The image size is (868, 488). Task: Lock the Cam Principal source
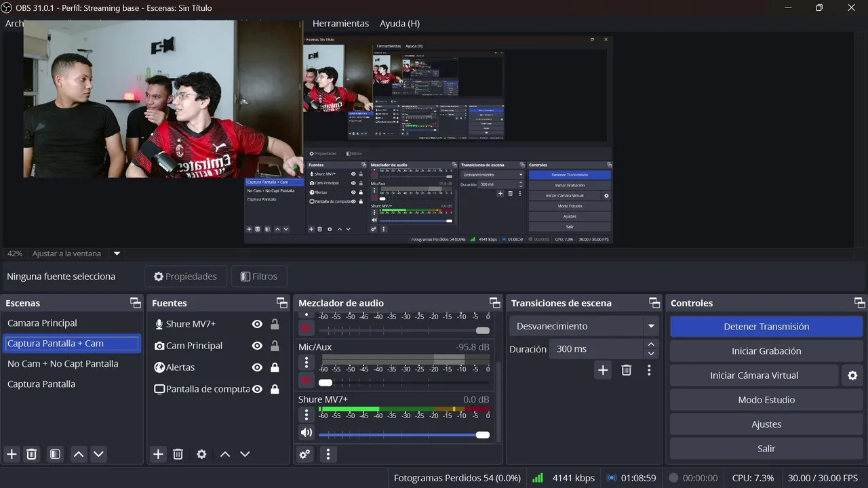(275, 346)
